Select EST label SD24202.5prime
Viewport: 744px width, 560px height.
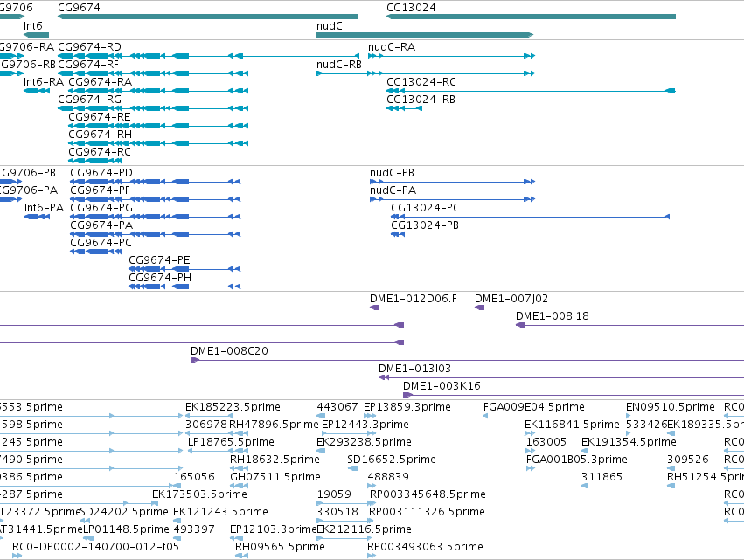click(124, 513)
